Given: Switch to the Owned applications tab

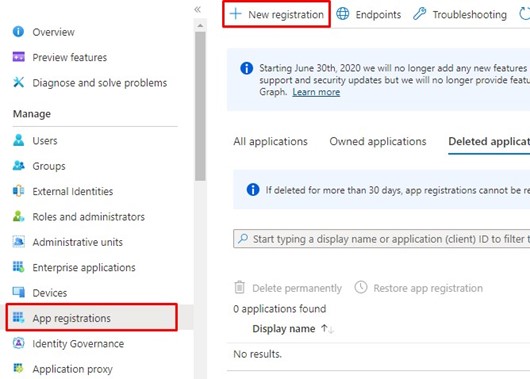Looking at the screenshot, I should [378, 141].
